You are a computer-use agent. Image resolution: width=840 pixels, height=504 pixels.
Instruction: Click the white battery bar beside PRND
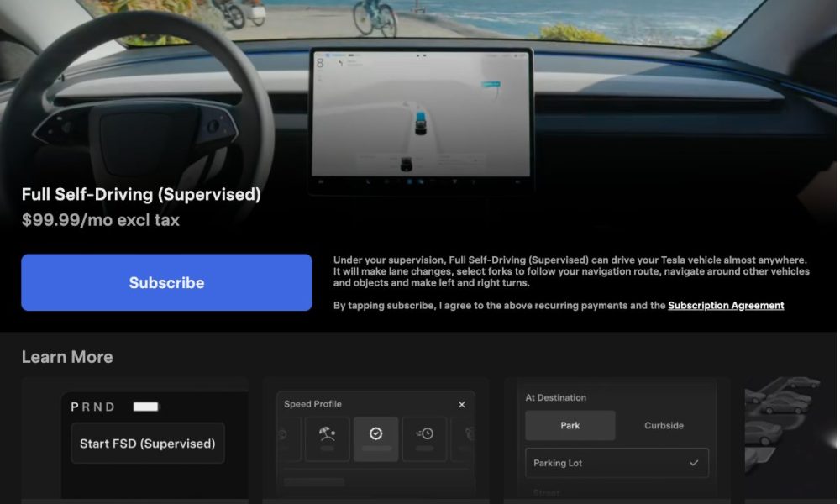tap(146, 407)
